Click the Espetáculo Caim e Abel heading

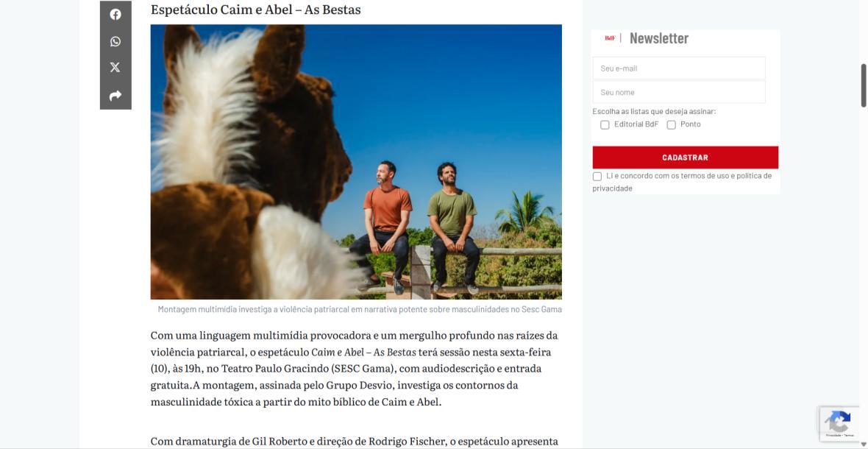(x=256, y=10)
